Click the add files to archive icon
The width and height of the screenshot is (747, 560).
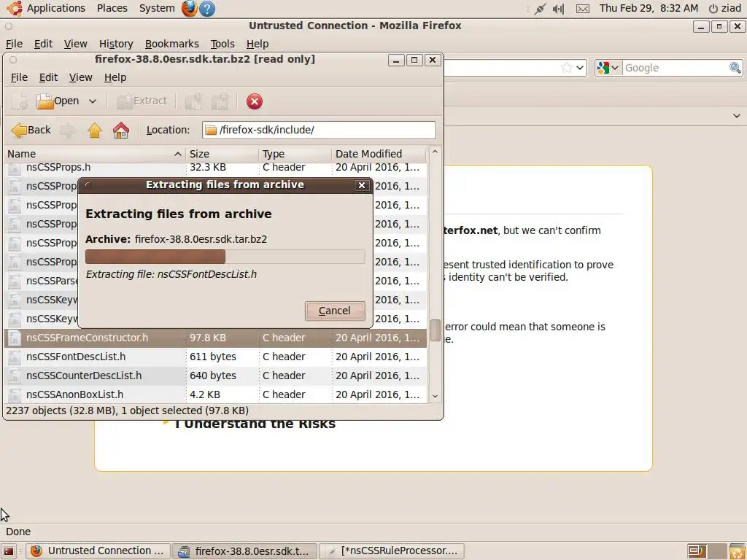(x=193, y=101)
